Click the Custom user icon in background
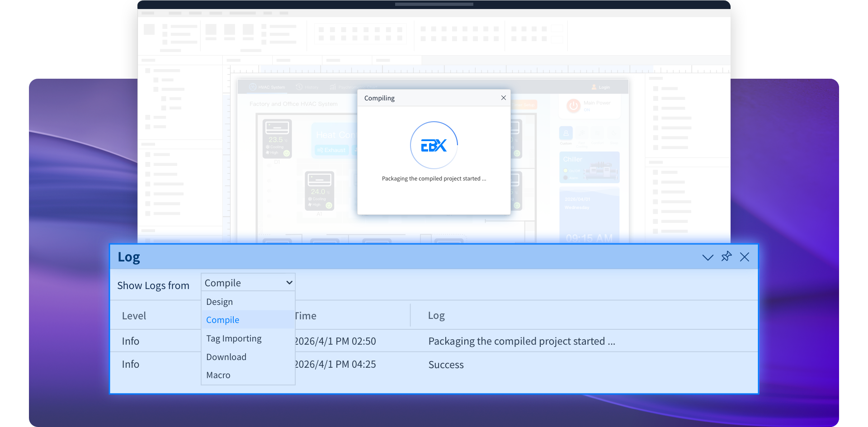Screen dimensions: 868x427 tap(566, 133)
